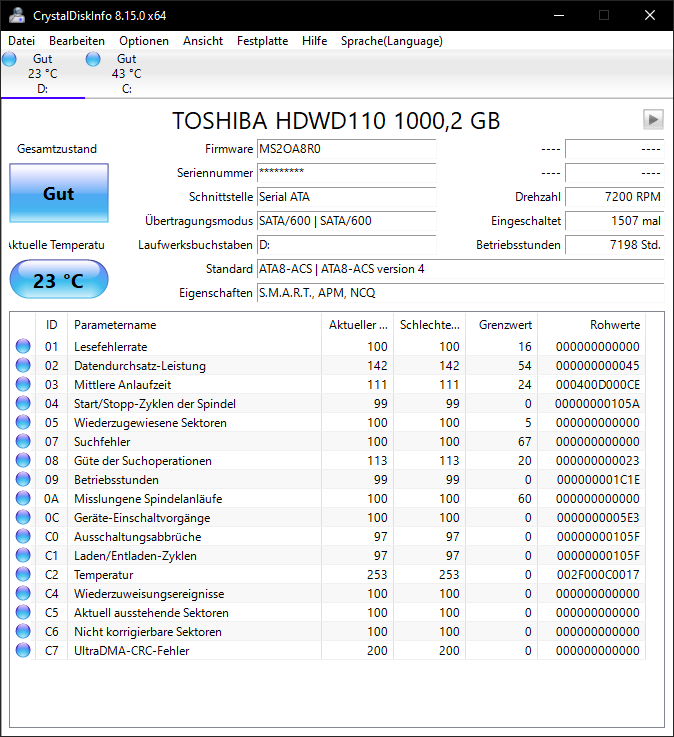Click status orb of Aktuell ausstehende Sektoren row
This screenshot has width=674, height=737.
tap(23, 612)
